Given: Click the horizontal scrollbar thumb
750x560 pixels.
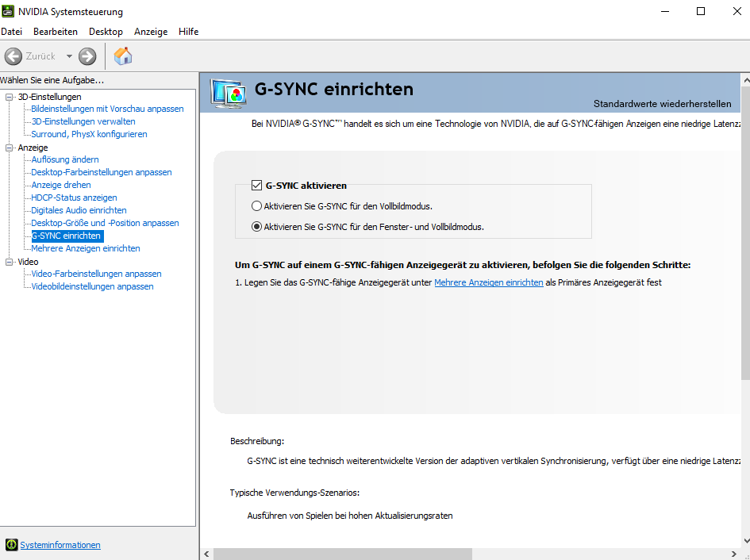Looking at the screenshot, I should coord(343,554).
